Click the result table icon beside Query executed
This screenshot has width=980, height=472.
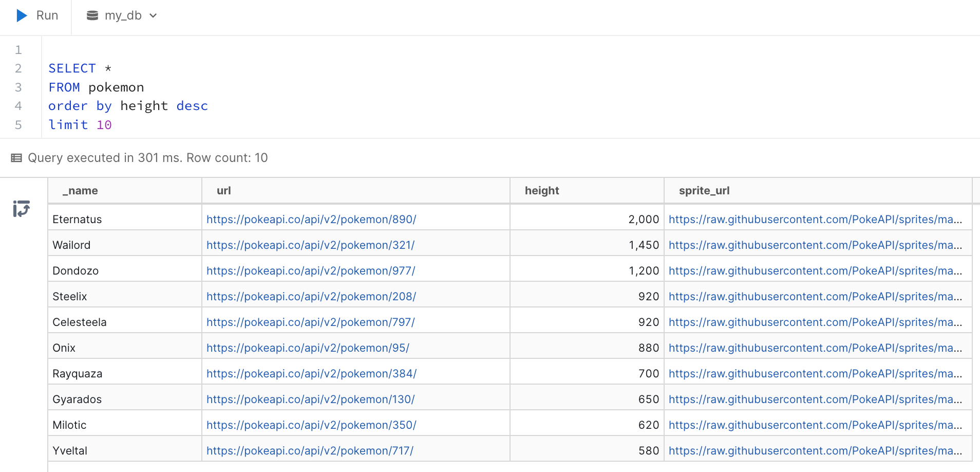coord(16,158)
